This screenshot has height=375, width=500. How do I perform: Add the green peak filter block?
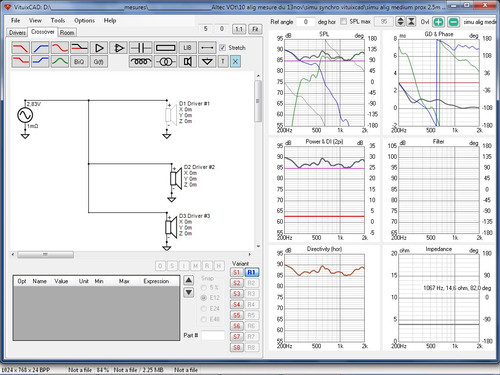60,62
